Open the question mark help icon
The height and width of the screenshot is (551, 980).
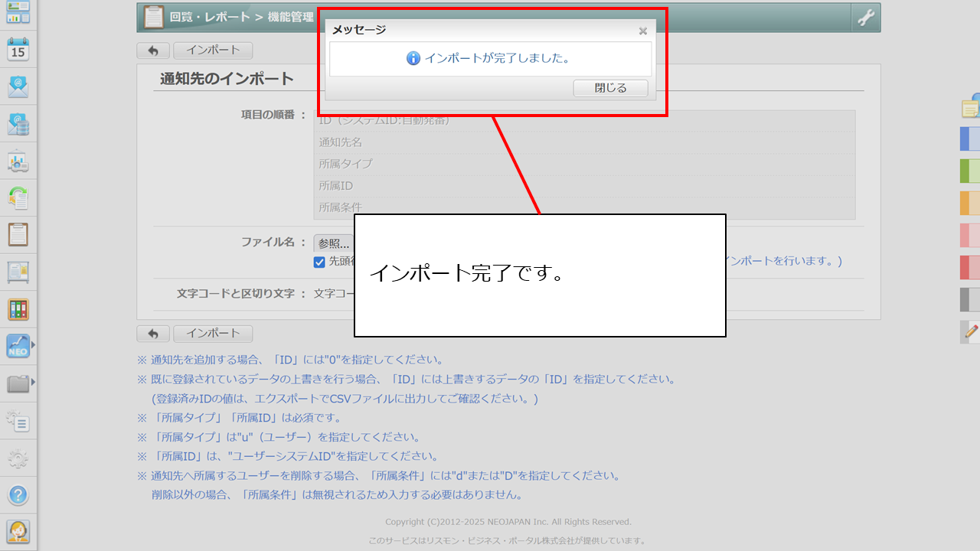18,494
